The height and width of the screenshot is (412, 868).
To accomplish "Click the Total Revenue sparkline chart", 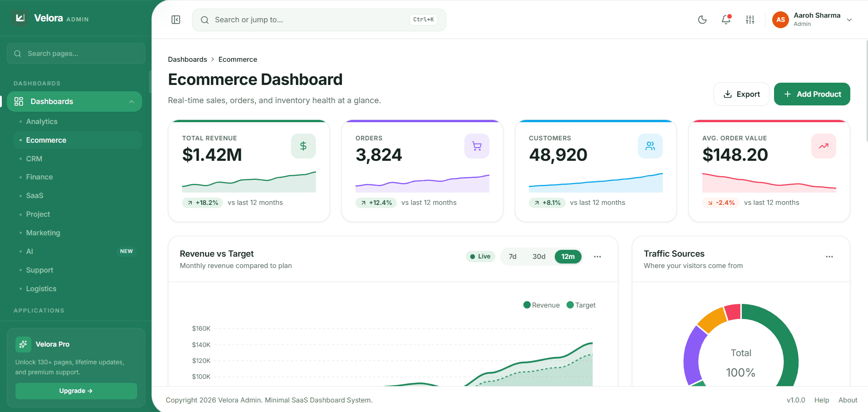I will (249, 182).
